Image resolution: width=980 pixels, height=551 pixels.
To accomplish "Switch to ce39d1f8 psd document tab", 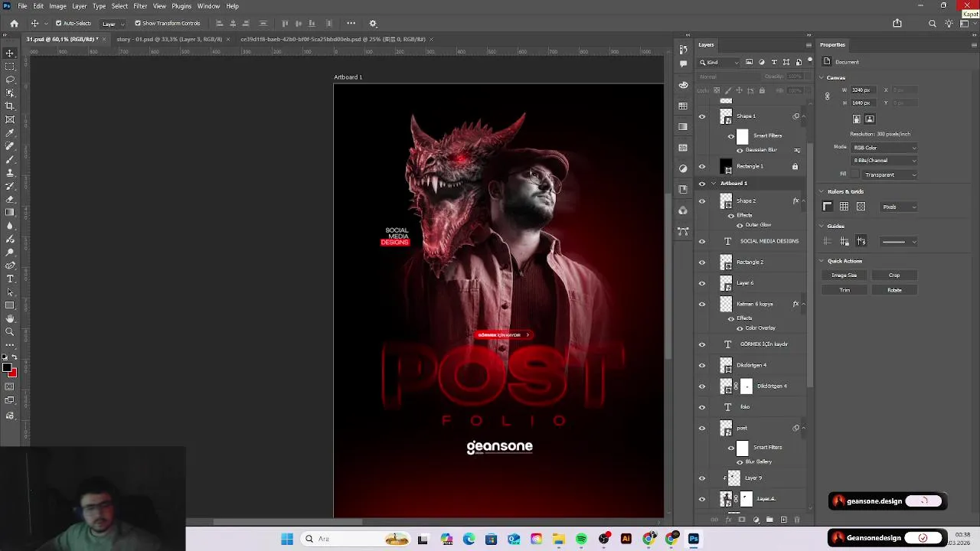I will click(x=332, y=39).
